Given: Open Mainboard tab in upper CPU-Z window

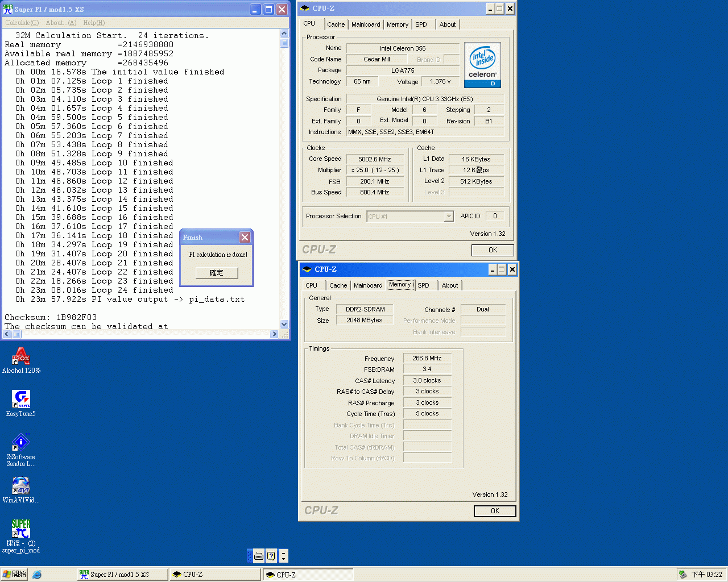Looking at the screenshot, I should [366, 24].
